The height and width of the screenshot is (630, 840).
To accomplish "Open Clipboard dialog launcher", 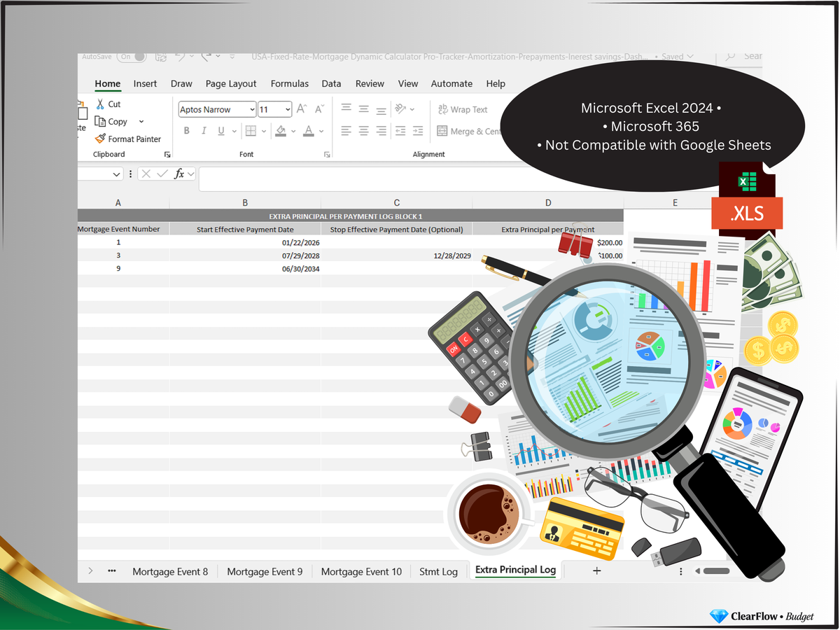I will point(167,154).
